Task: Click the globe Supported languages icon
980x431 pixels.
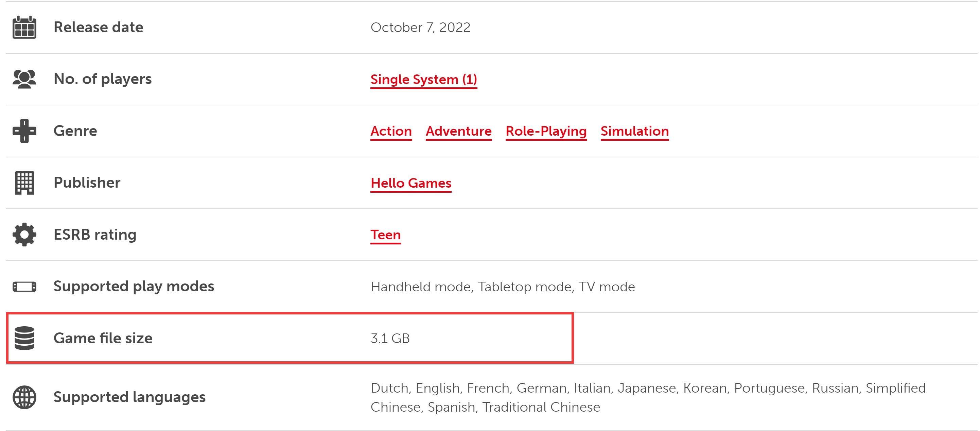Action: click(24, 397)
